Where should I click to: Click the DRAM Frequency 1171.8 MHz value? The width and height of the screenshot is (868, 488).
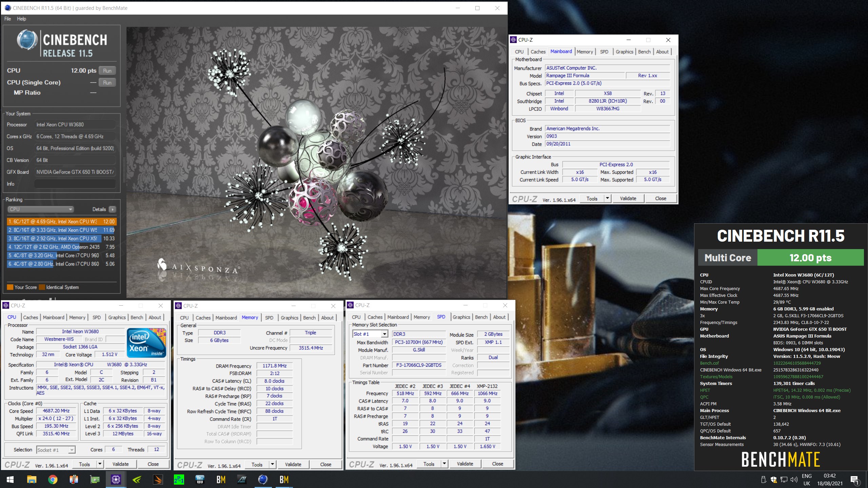275,366
